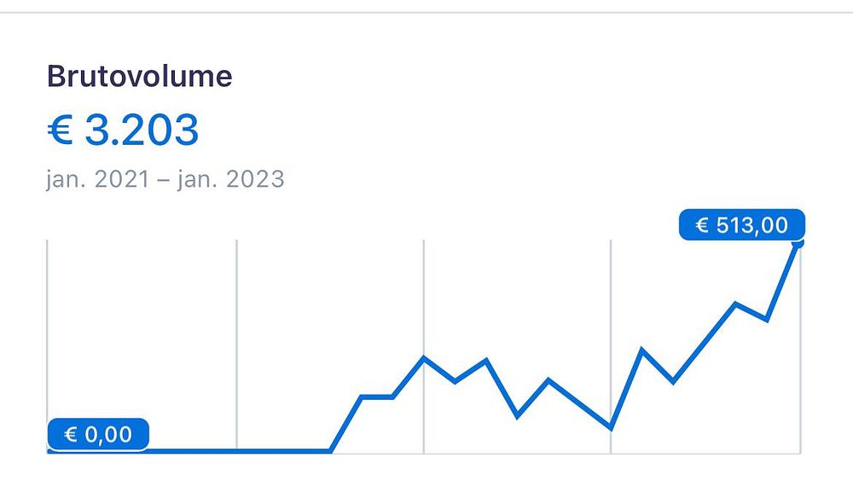The image size is (853, 504).
Task: Select the peak on the third vertical gridline
Action: pyautogui.click(x=424, y=357)
